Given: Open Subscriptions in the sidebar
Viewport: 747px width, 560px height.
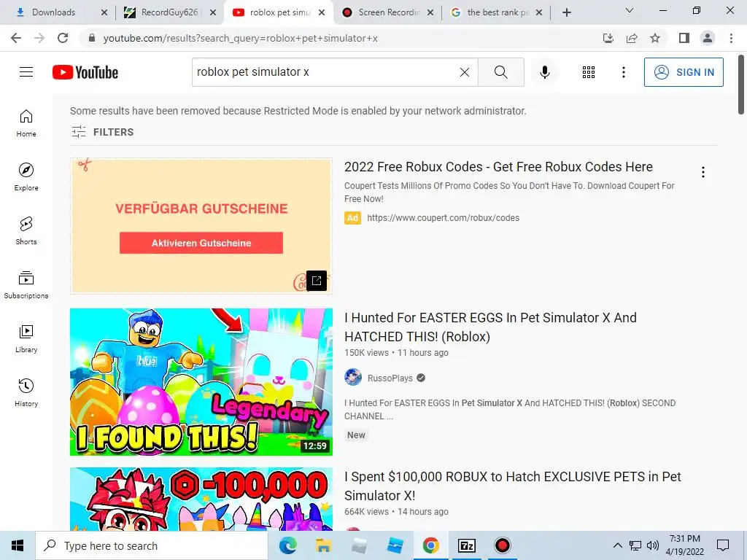Looking at the screenshot, I should (26, 284).
